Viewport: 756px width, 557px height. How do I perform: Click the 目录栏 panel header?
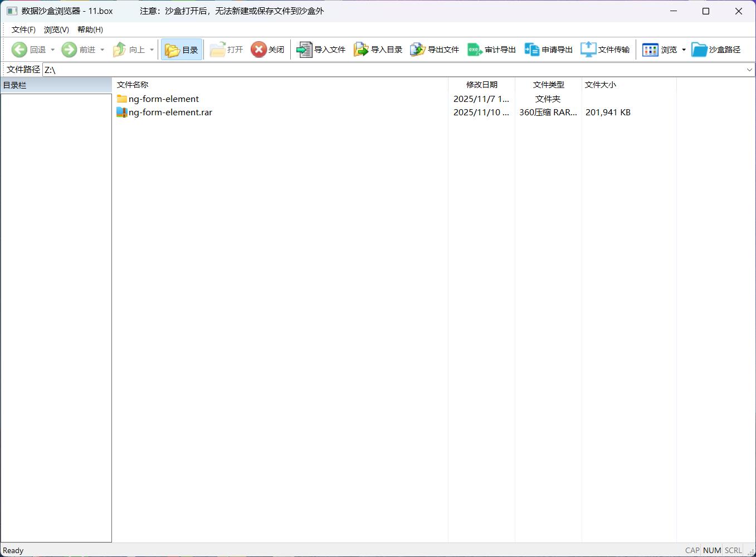56,85
